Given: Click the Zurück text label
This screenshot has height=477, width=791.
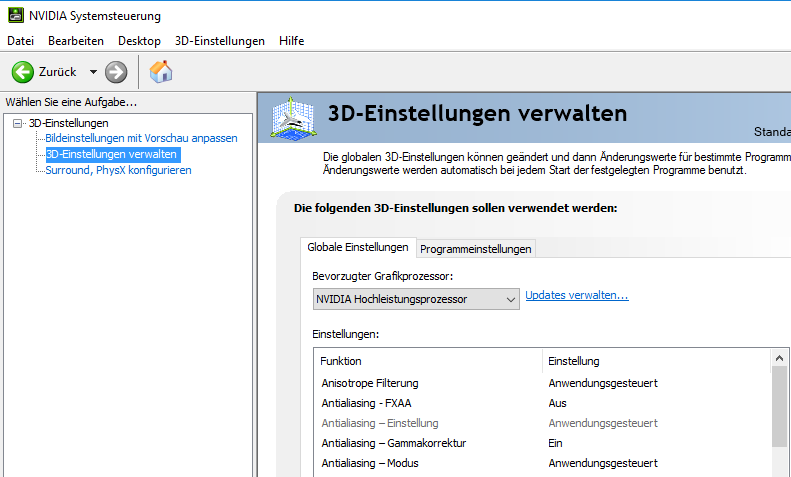Looking at the screenshot, I should pos(58,72).
